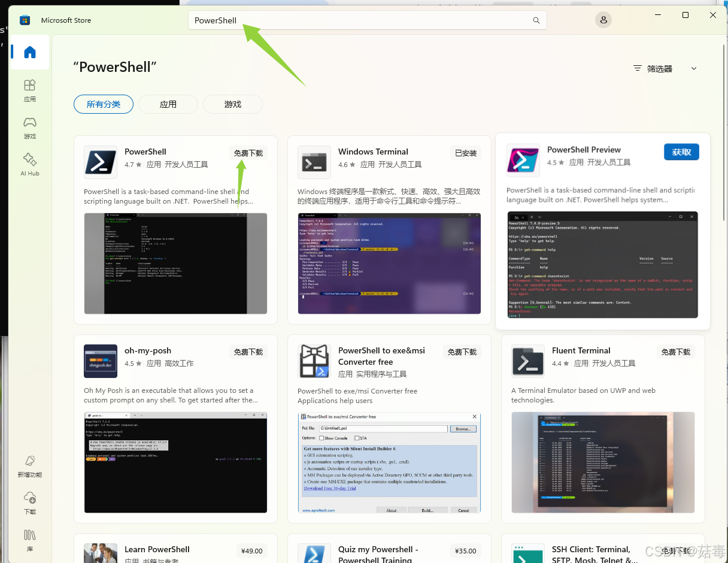Click the Quiz my Powershell app icon
The width and height of the screenshot is (728, 563).
pyautogui.click(x=314, y=553)
